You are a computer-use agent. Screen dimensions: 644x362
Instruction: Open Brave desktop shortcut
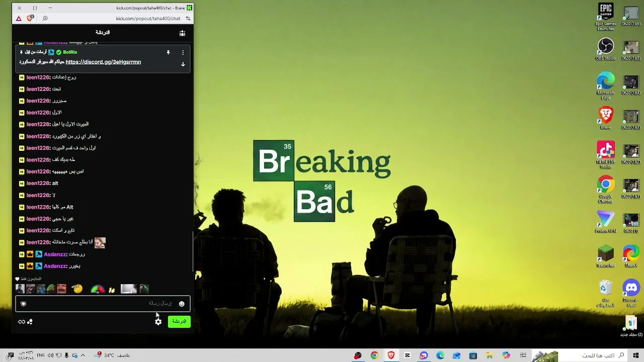coord(606,118)
